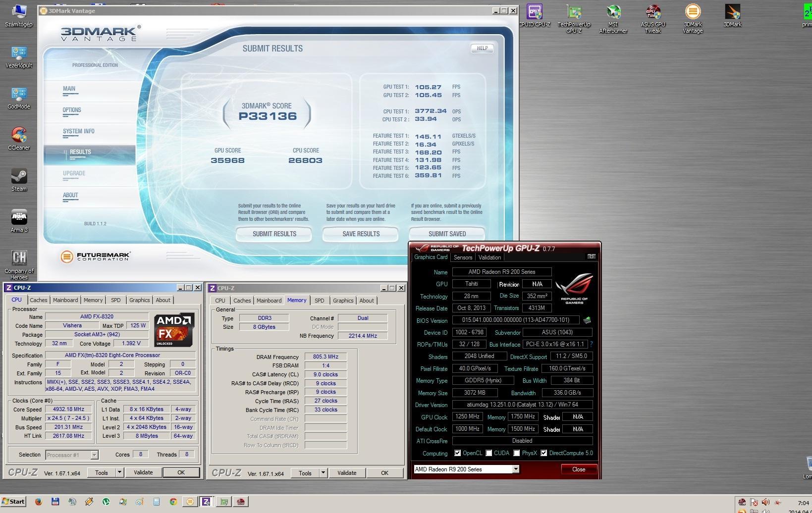Click the GPU-Z screenshot camera icon

click(591, 256)
